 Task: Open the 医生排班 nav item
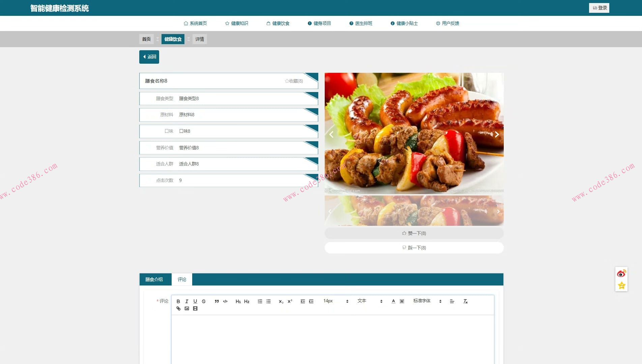point(361,23)
